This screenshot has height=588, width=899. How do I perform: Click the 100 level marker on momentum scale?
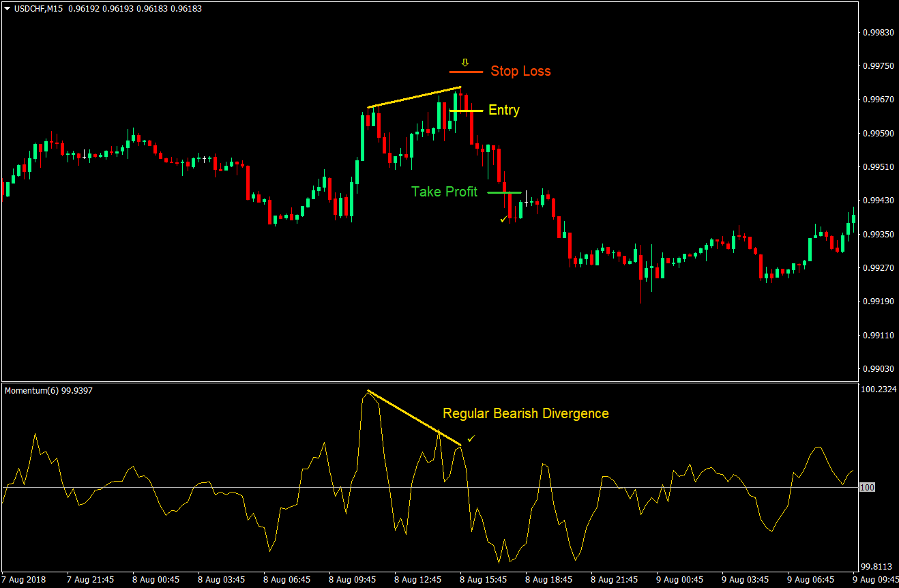click(x=867, y=488)
